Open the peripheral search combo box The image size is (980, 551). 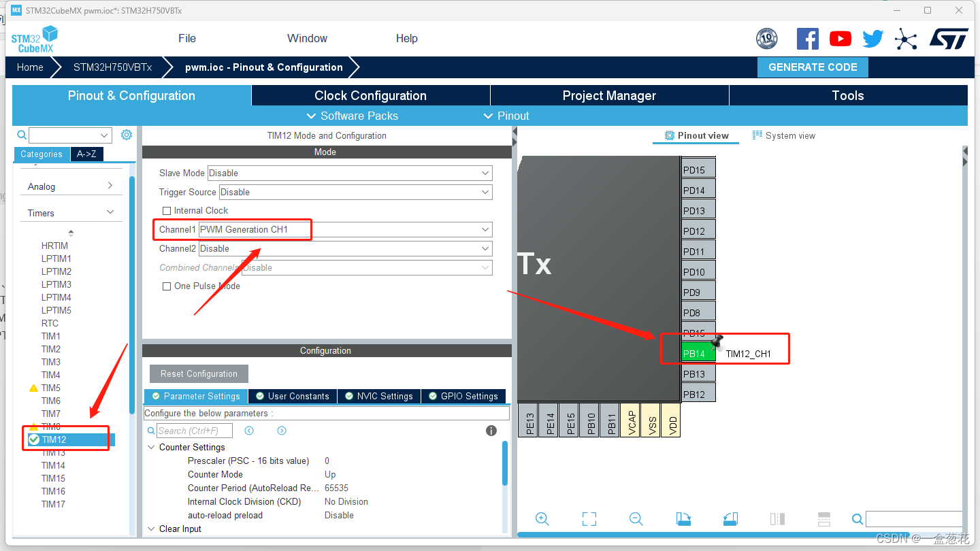70,135
